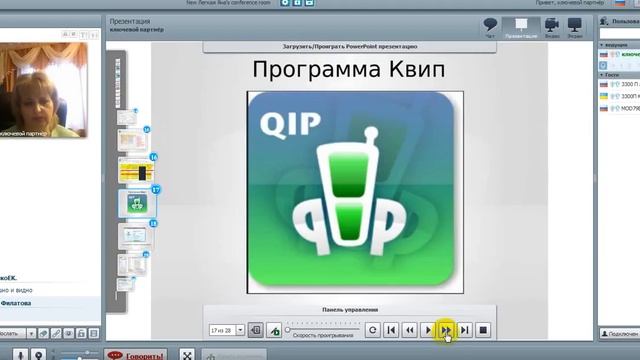Click the user search field in Пользователи panel
This screenshot has width=640, height=360.
click(620, 33)
